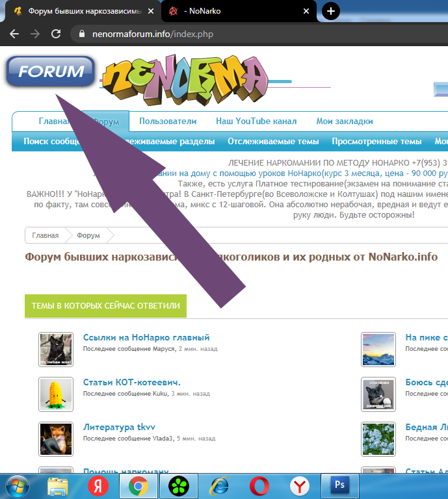Reload the page with the refresh icon

pyautogui.click(x=56, y=34)
